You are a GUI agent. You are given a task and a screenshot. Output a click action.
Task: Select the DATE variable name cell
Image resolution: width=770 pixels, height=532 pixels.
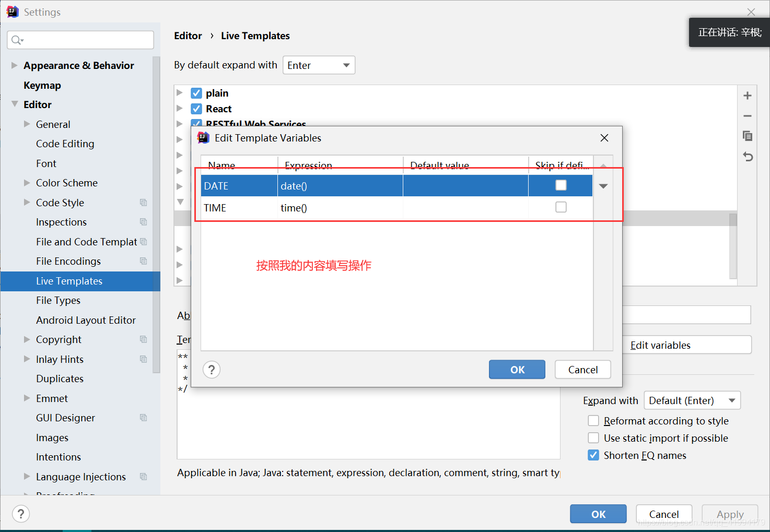coord(239,186)
